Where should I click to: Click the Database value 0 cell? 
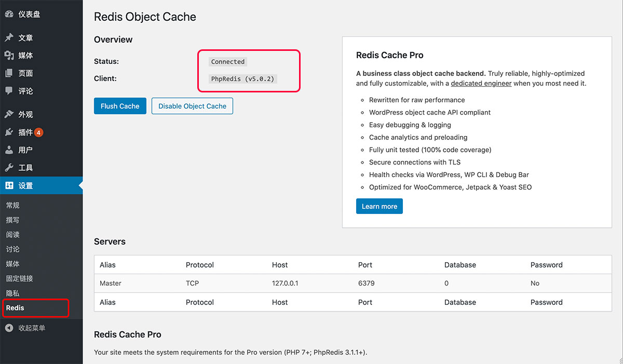(446, 284)
